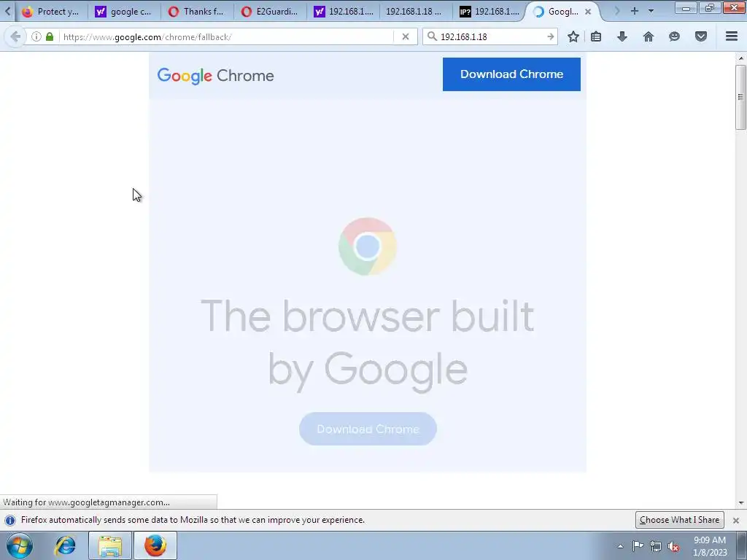Switch to the Yahoo '192.168.1....' tab
The height and width of the screenshot is (560, 747).
[x=344, y=12]
